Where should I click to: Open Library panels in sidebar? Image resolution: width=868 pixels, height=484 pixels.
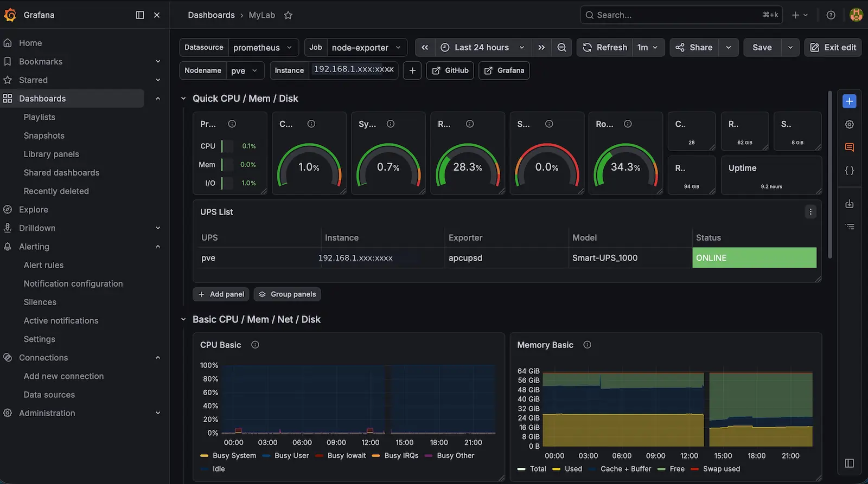[52, 154]
